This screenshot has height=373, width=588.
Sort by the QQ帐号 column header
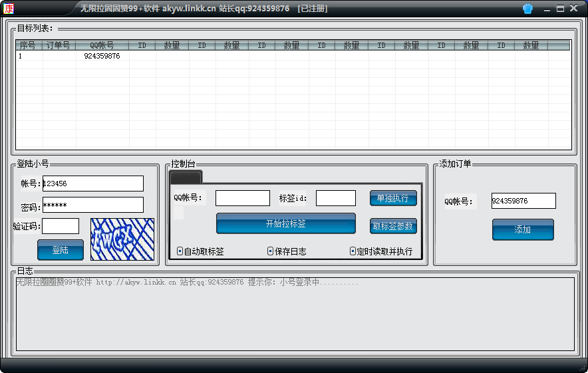tap(102, 45)
